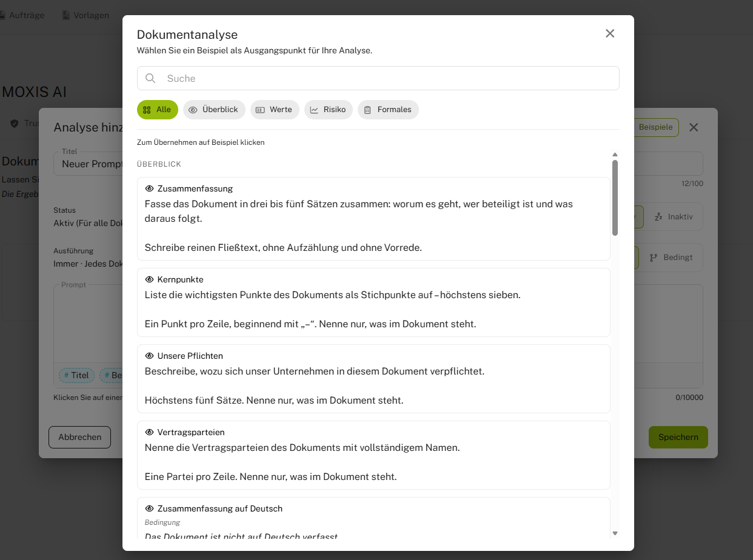The height and width of the screenshot is (560, 753).
Task: Click into the Suche search field
Action: click(x=378, y=78)
